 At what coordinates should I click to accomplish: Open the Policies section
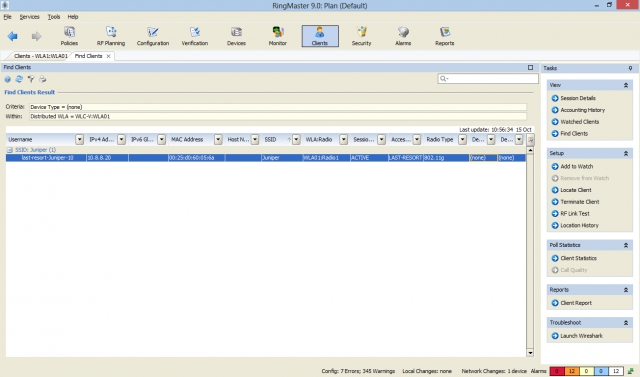(69, 36)
